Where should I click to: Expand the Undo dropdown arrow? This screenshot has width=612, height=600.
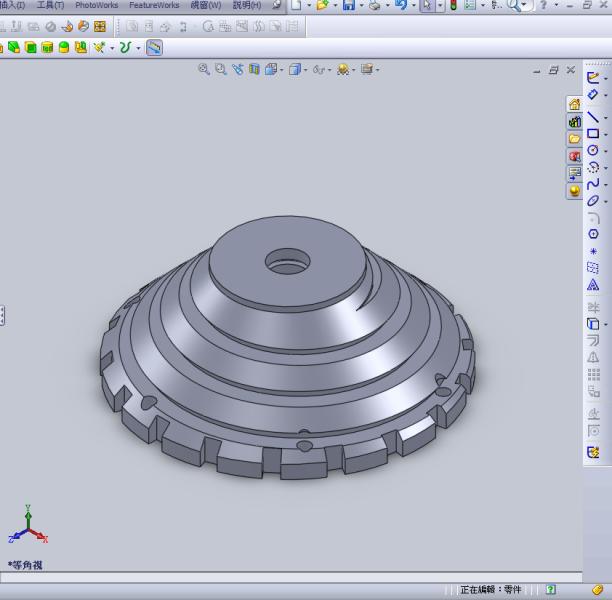pos(413,5)
